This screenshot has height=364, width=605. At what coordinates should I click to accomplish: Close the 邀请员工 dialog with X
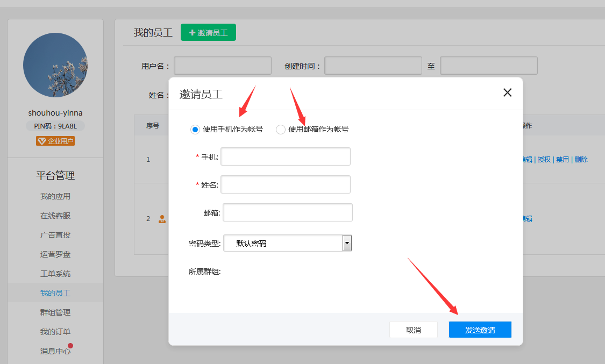tap(507, 92)
